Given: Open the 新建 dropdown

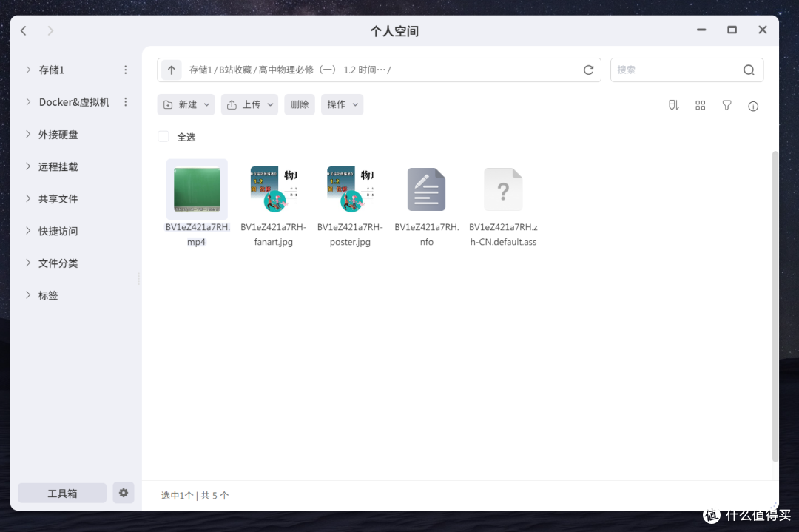Looking at the screenshot, I should click(186, 104).
